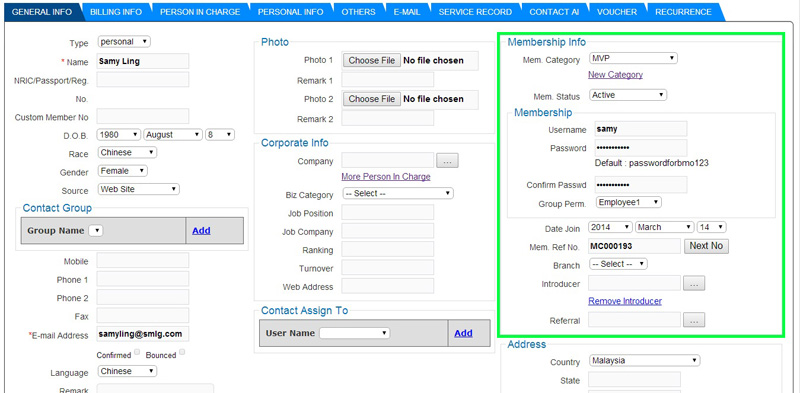800x393 pixels.
Task: Open the E-Mail tab
Action: pos(407,12)
